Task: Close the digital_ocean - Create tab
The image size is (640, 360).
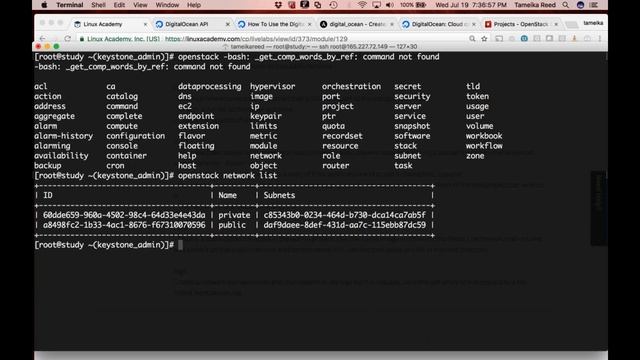Action: pyautogui.click(x=392, y=24)
